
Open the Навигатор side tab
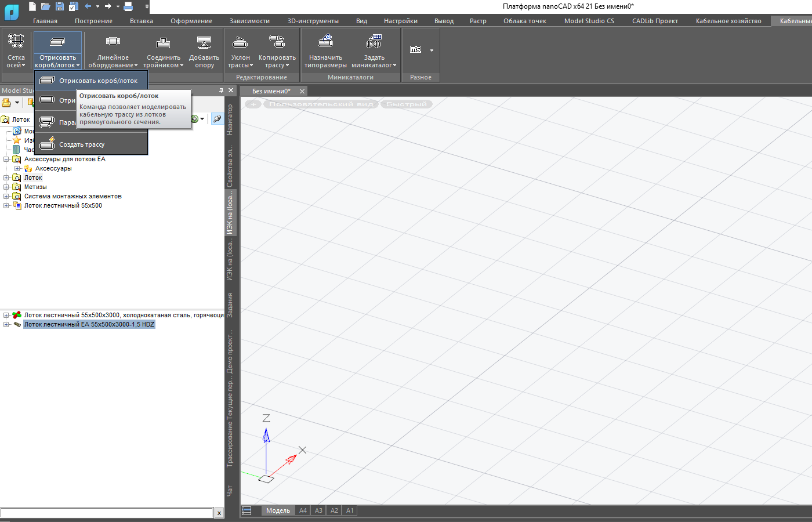pos(230,119)
